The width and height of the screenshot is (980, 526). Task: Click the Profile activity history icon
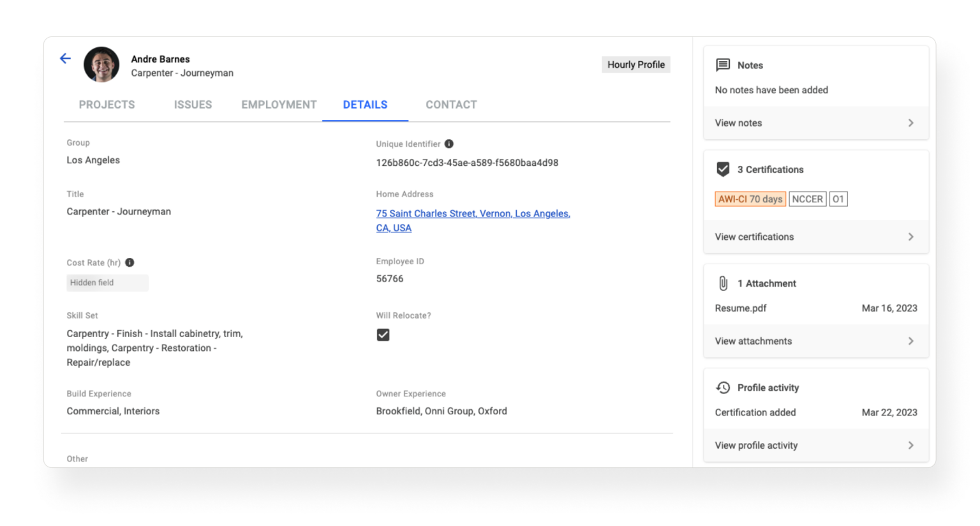point(723,387)
